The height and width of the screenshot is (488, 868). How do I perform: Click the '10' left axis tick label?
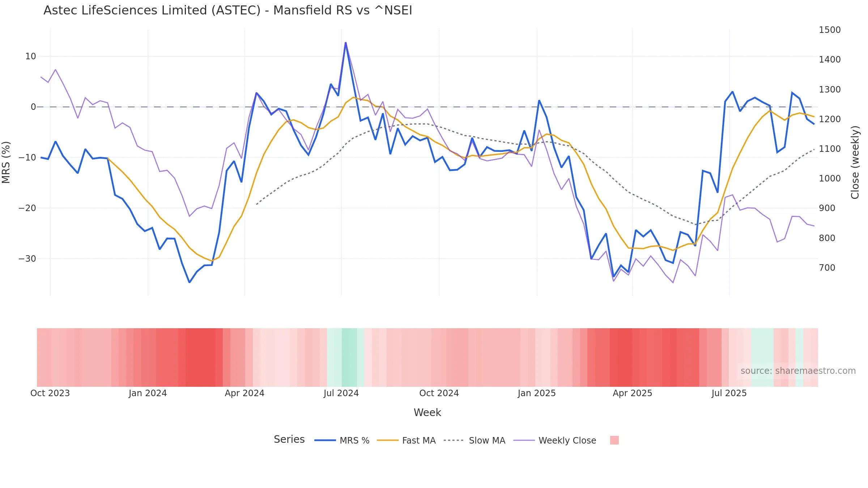pos(31,56)
